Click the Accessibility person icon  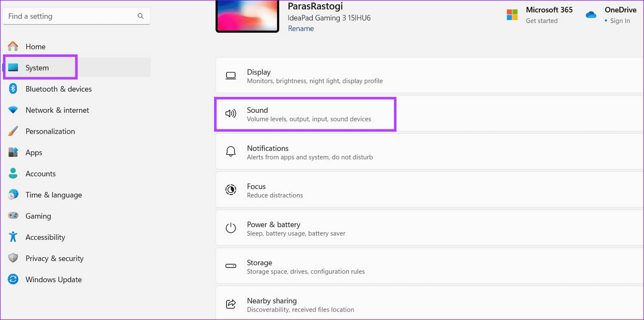(13, 237)
